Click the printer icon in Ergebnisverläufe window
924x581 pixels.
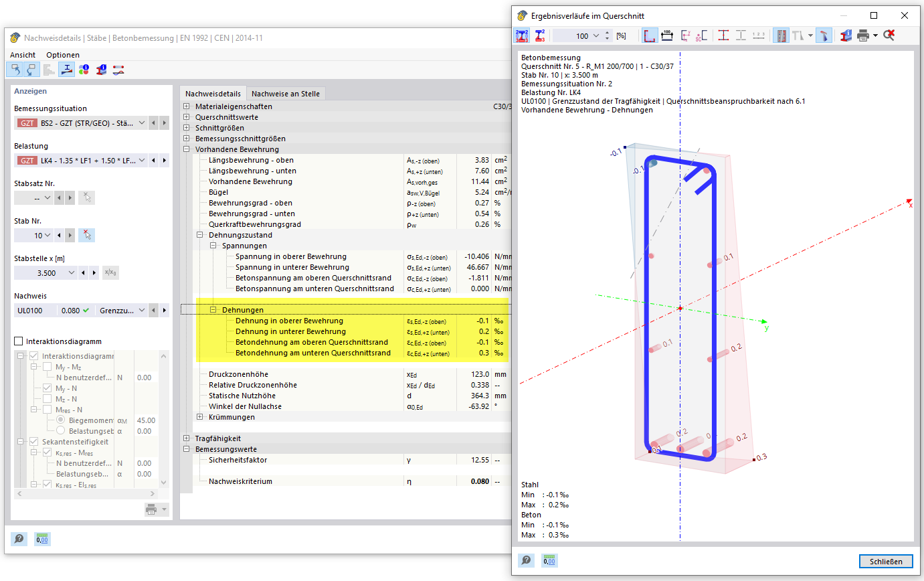coord(863,35)
